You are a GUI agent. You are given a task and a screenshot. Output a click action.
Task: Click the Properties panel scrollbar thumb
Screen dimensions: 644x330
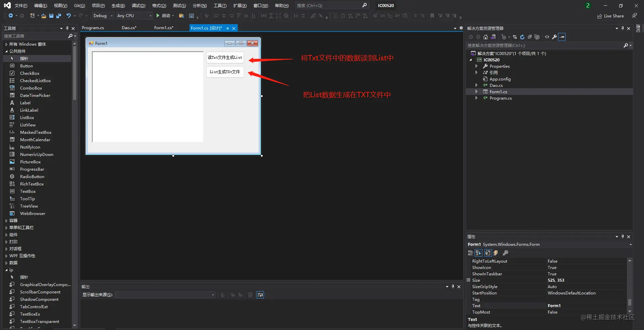pos(630,302)
